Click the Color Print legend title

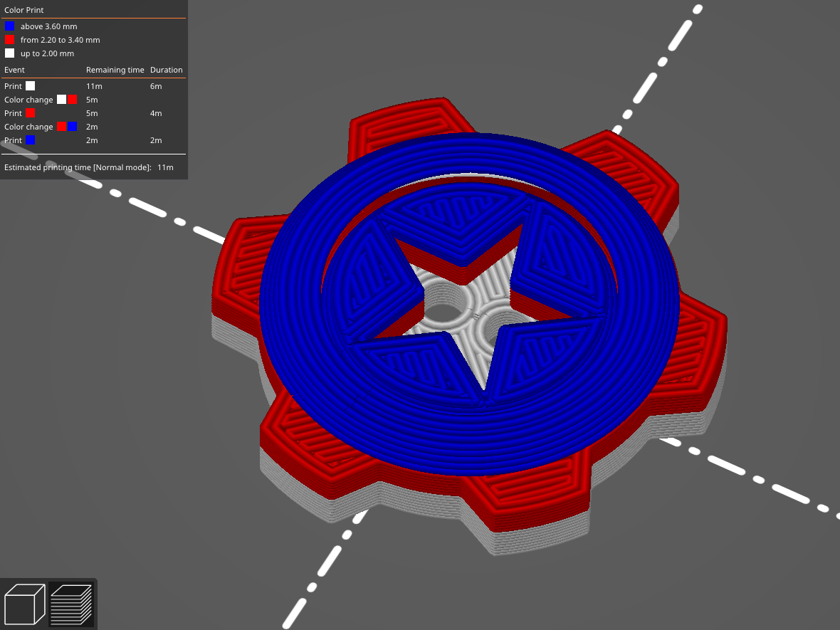coord(24,10)
